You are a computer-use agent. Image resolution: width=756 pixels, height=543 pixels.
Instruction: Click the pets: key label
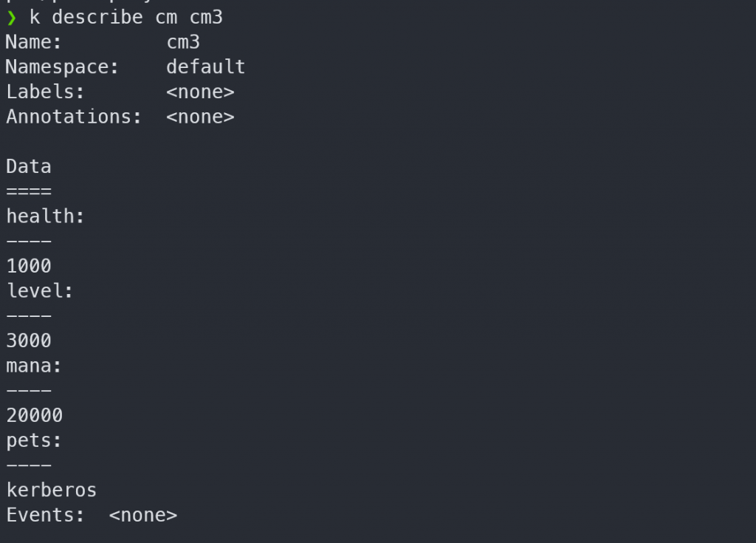tap(34, 440)
